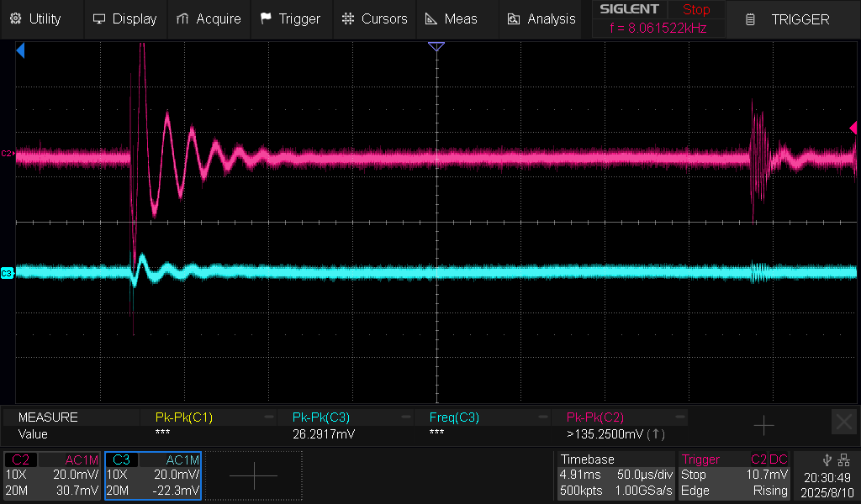The height and width of the screenshot is (504, 861).
Task: Open the Acquire menu
Action: pyautogui.click(x=209, y=18)
